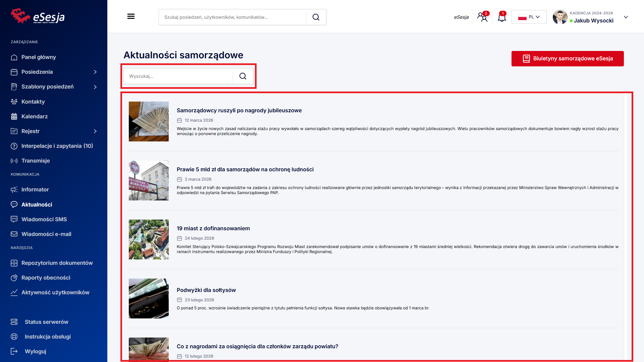
Task: Open the notifications bell icon
Action: (502, 17)
